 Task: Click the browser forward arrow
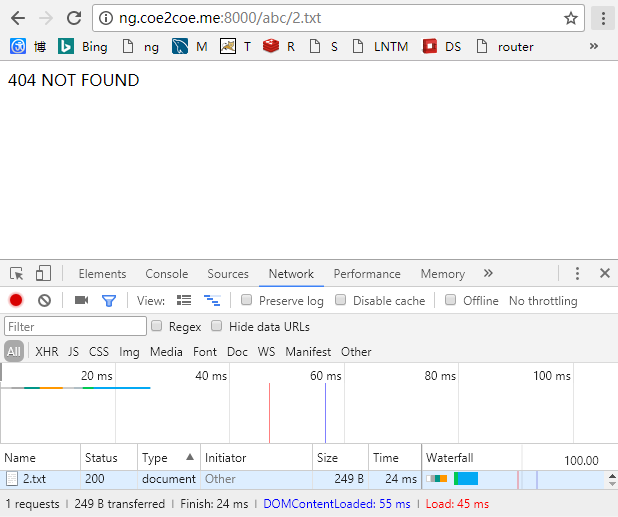(46, 18)
